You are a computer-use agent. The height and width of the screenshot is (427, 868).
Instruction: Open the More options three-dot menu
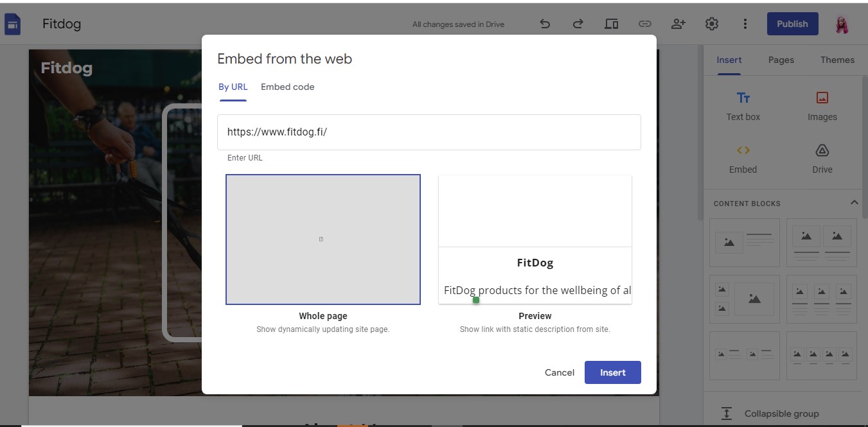point(745,24)
